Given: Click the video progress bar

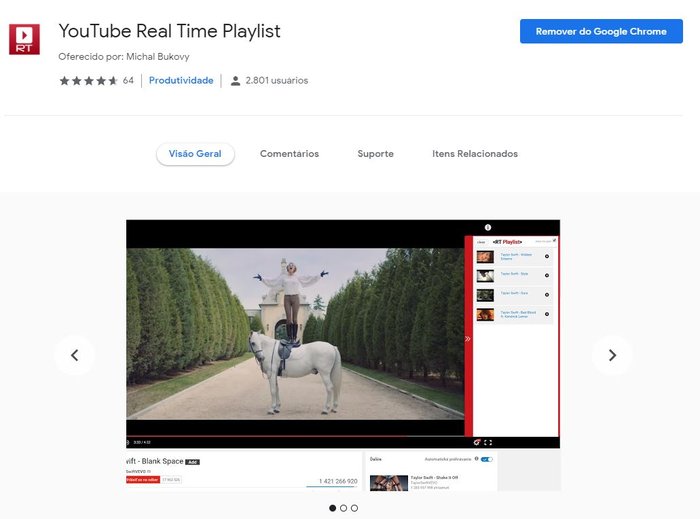Looking at the screenshot, I should pyautogui.click(x=295, y=436).
